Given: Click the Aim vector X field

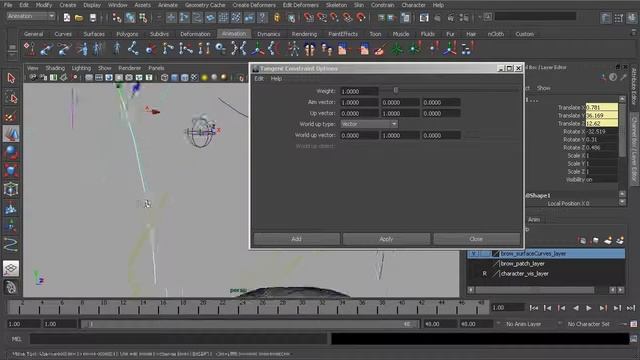Looking at the screenshot, I should 360,102.
